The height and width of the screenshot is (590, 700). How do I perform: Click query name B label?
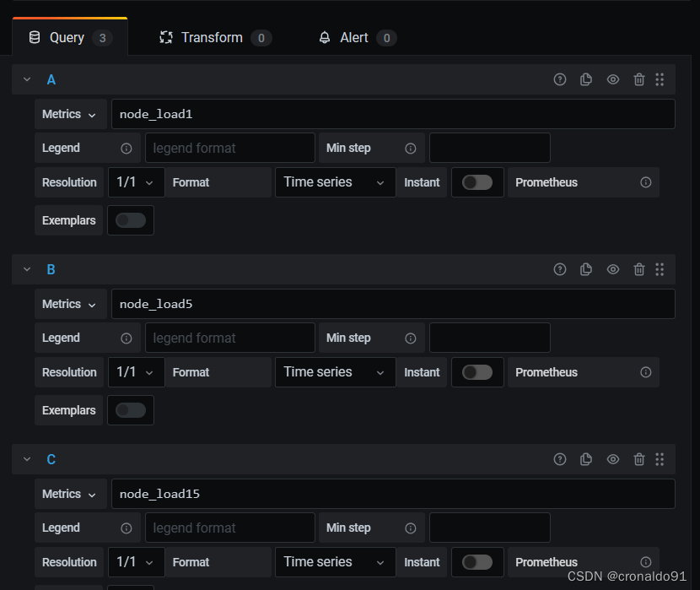[51, 269]
